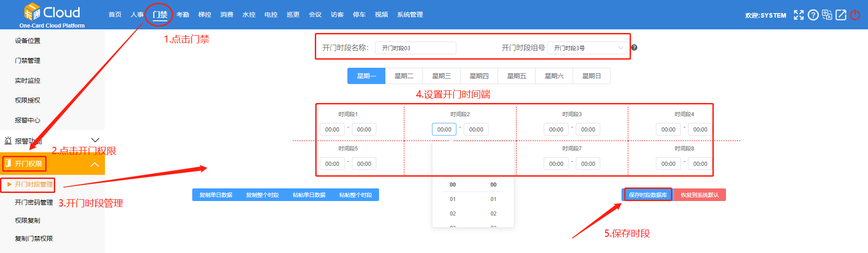Click the 保存时段数据库 button
868x253 pixels.
click(648, 195)
